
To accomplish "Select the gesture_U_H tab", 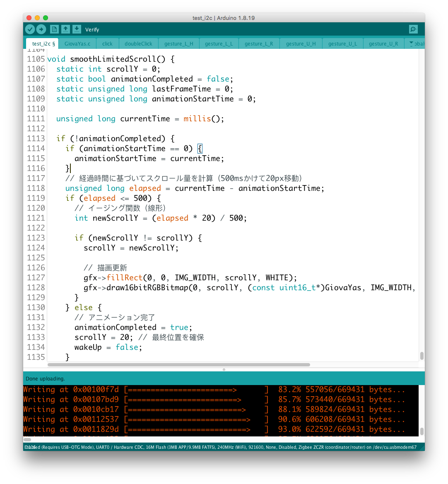I will click(x=301, y=43).
